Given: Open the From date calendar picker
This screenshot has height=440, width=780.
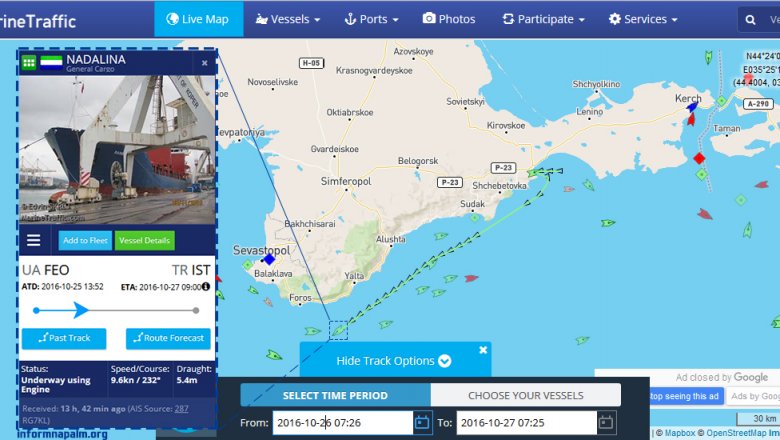Looking at the screenshot, I should pos(422,423).
